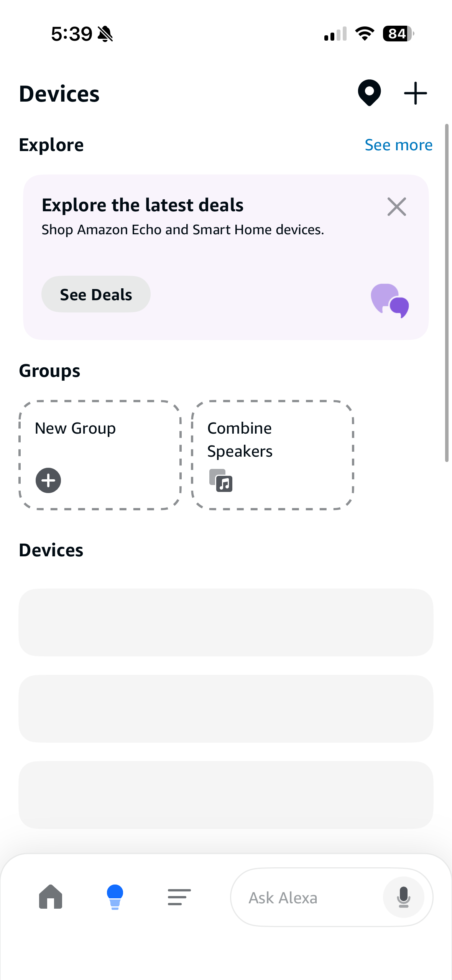Dismiss the Explore deals card

[x=396, y=207]
